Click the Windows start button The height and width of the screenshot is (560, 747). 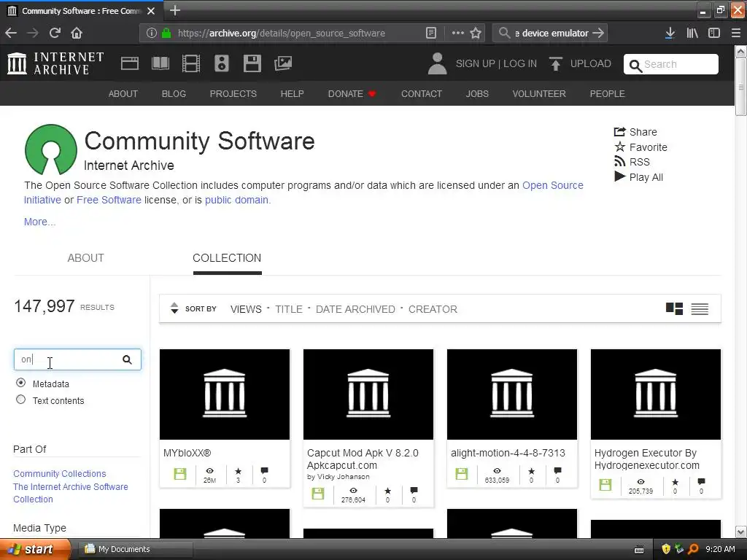(x=34, y=549)
